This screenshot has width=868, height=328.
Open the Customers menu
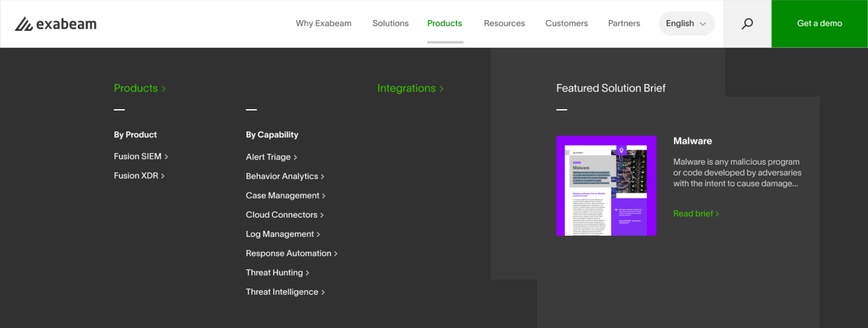click(x=567, y=23)
